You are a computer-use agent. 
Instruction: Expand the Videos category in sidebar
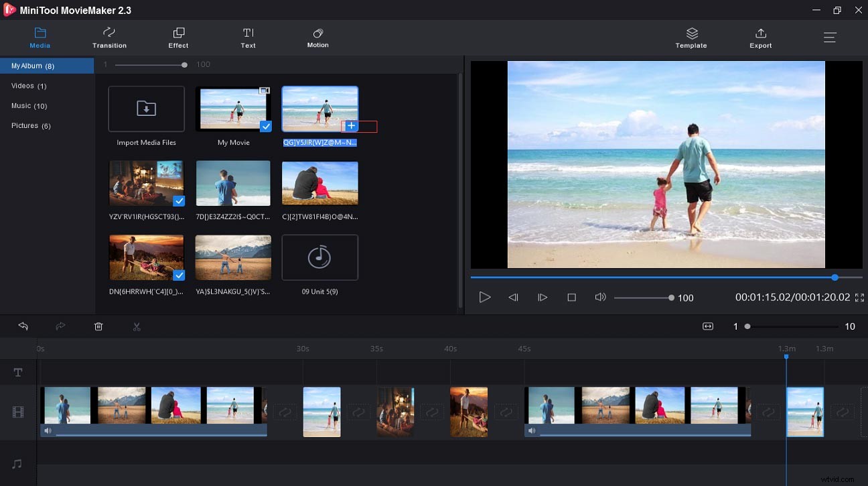click(29, 86)
